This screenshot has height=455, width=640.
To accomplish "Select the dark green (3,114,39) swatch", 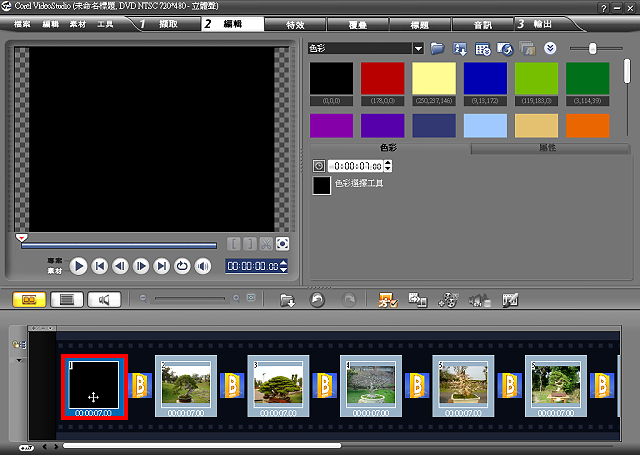I will [587, 78].
